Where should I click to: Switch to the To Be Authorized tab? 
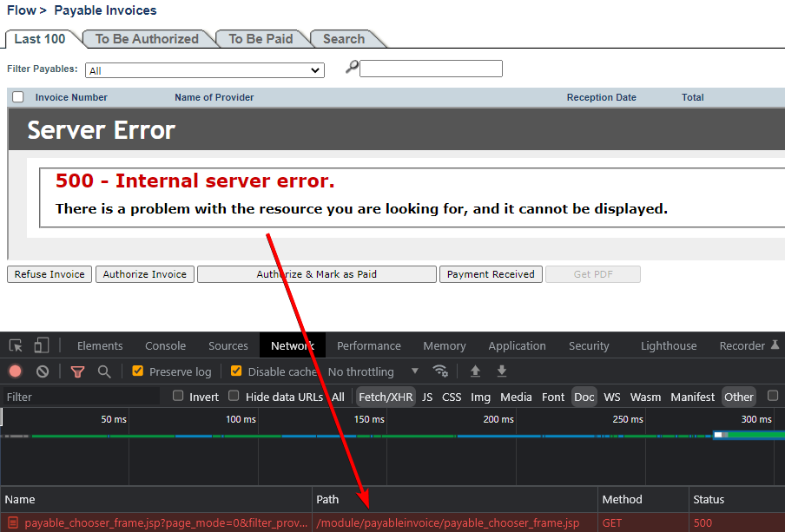[147, 39]
